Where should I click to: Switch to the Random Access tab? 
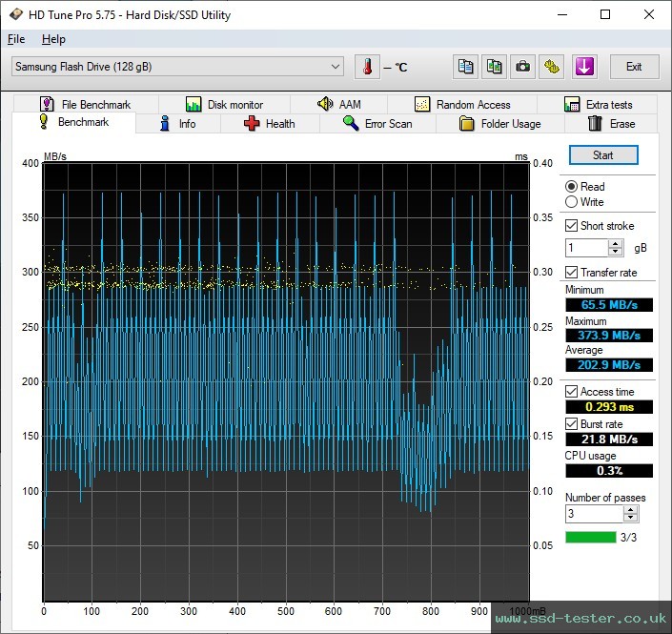pyautogui.click(x=462, y=104)
